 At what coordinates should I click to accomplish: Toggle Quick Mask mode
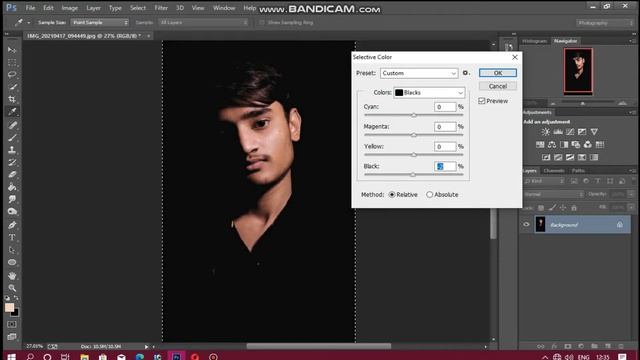(12, 324)
